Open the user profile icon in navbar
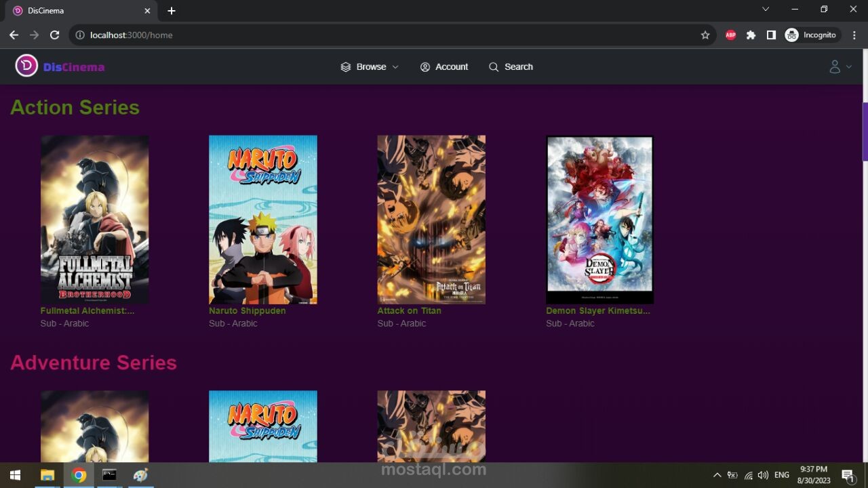 pyautogui.click(x=835, y=66)
